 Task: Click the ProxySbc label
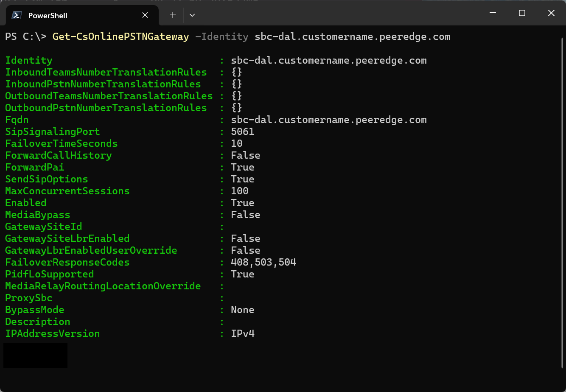tap(29, 298)
